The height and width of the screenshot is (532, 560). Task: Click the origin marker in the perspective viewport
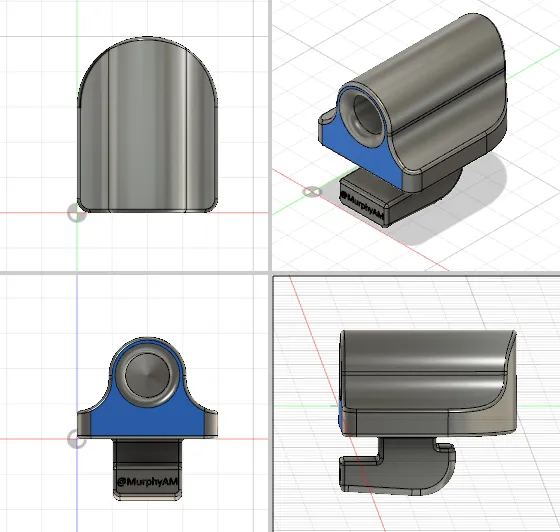[312, 192]
